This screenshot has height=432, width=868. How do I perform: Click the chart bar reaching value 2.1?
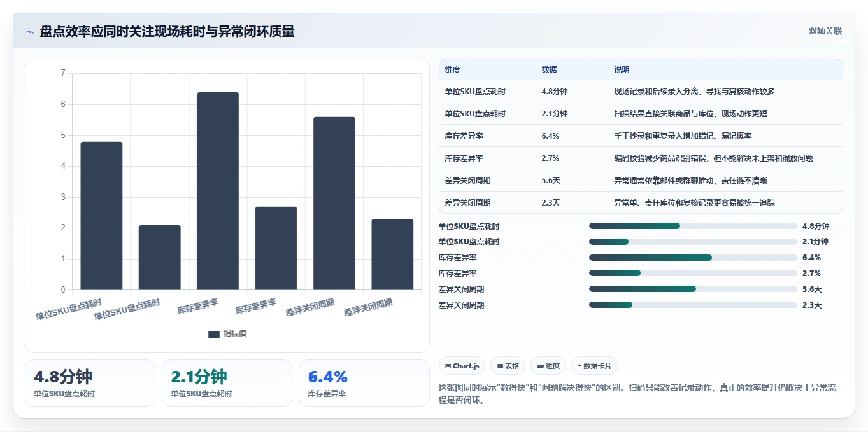(x=160, y=258)
